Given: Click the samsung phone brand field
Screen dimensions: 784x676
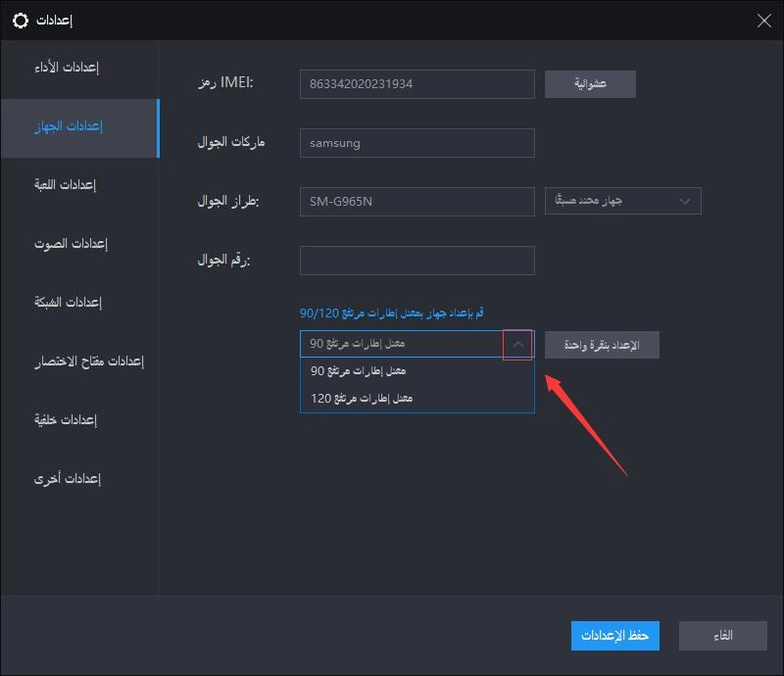Looking at the screenshot, I should 417,143.
